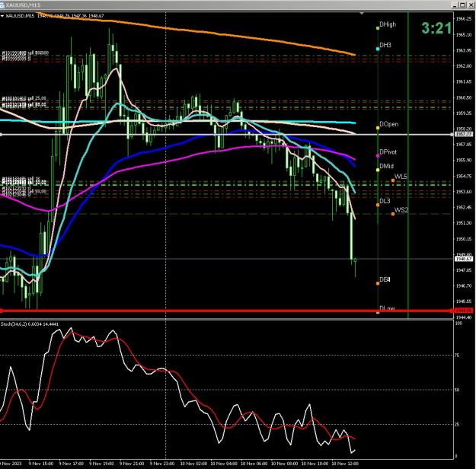
Task: Click the orange DL3 square marker
Action: (378, 205)
